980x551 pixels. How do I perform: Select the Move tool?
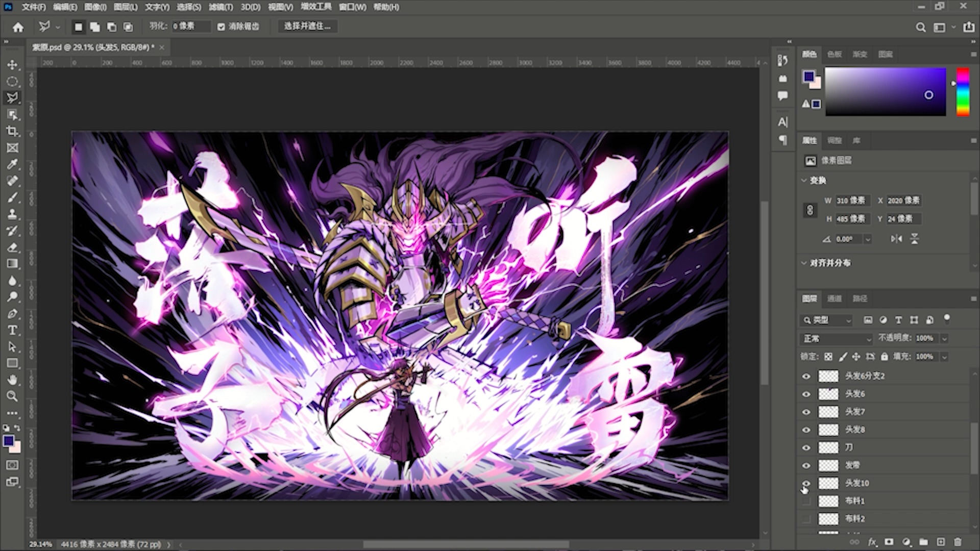12,65
